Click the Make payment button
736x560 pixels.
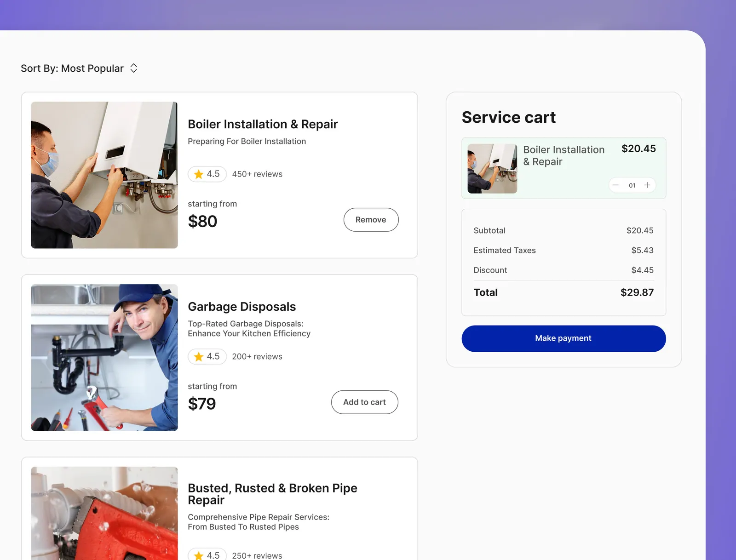point(563,338)
